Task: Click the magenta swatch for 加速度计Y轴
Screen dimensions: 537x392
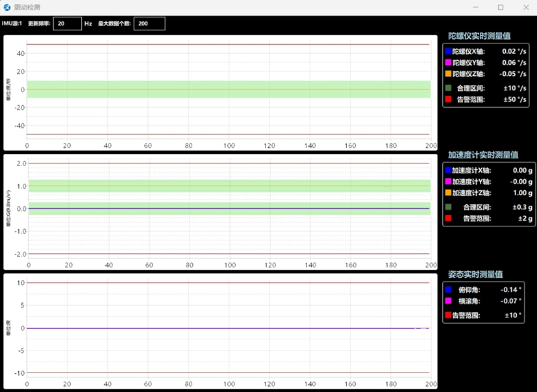Action: [448, 182]
